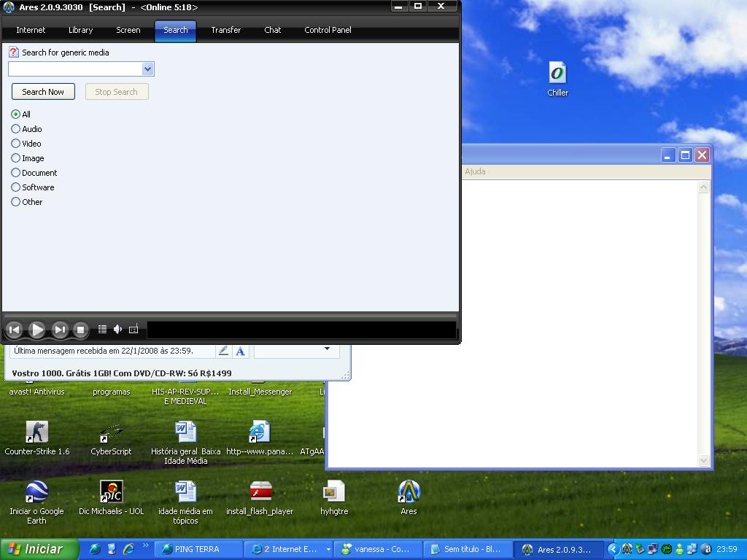Open the dropdown arrow in Messenger message bar

(x=327, y=349)
